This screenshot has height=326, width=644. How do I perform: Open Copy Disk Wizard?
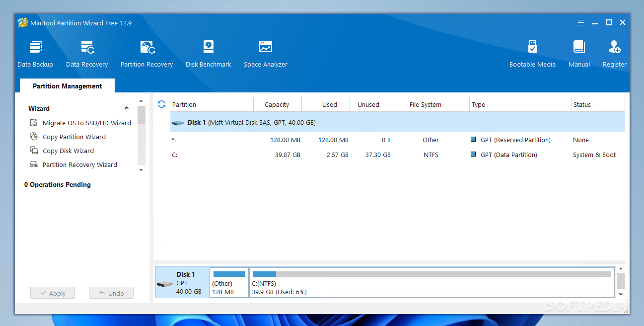68,151
